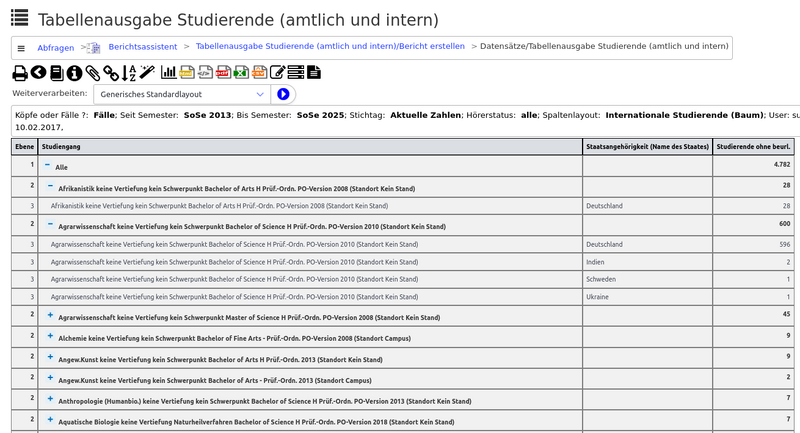Collapse the Afrikanistik Bachelor of Arts row
Screen dimensions: 800x433
(50, 186)
